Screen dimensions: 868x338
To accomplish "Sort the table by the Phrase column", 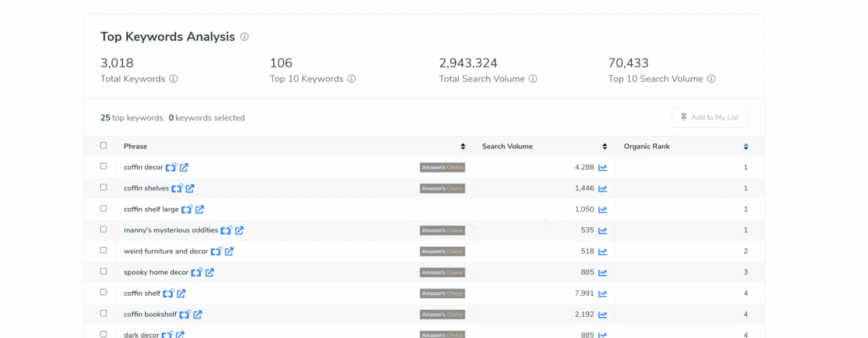I will click(463, 146).
